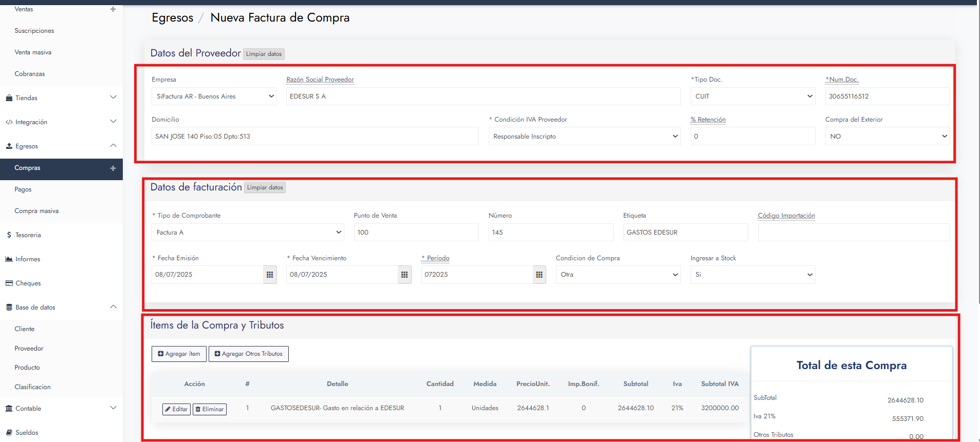Click the Etiqueta input field
Image resolution: width=980 pixels, height=442 pixels.
pos(686,233)
